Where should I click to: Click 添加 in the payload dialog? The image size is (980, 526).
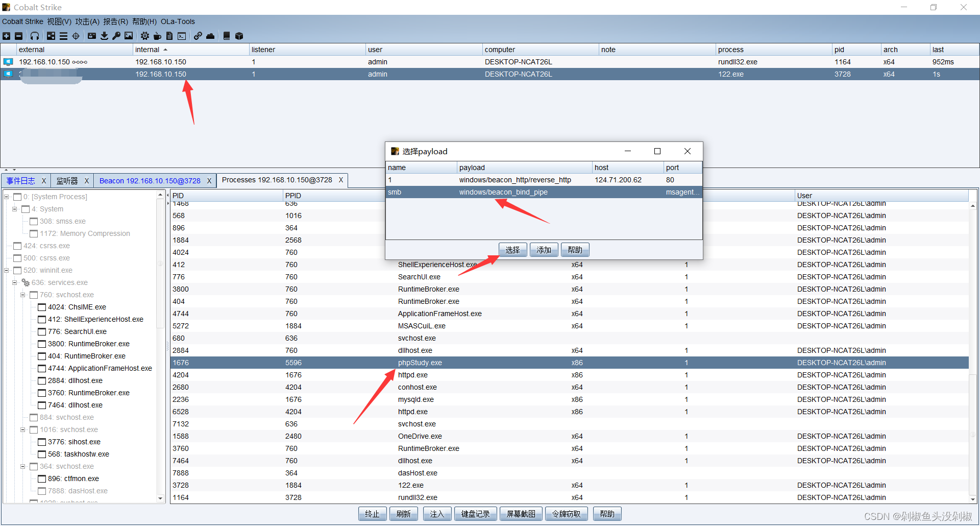(544, 250)
